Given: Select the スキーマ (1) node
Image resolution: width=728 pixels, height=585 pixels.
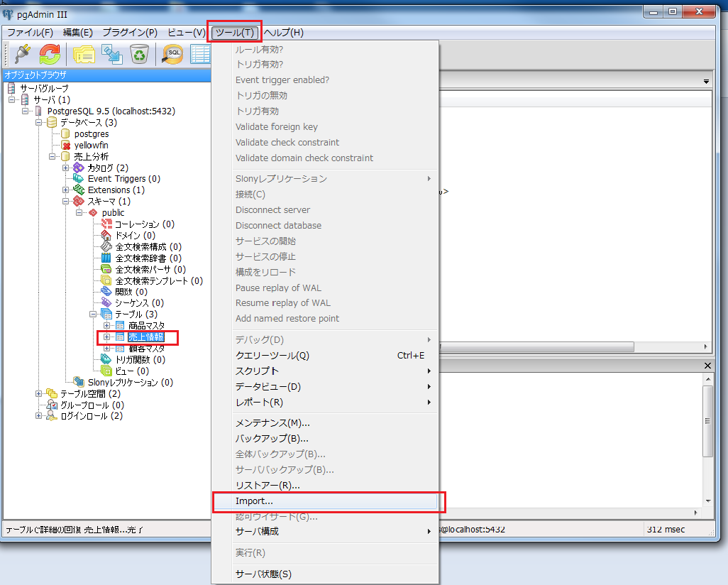Looking at the screenshot, I should point(109,201).
